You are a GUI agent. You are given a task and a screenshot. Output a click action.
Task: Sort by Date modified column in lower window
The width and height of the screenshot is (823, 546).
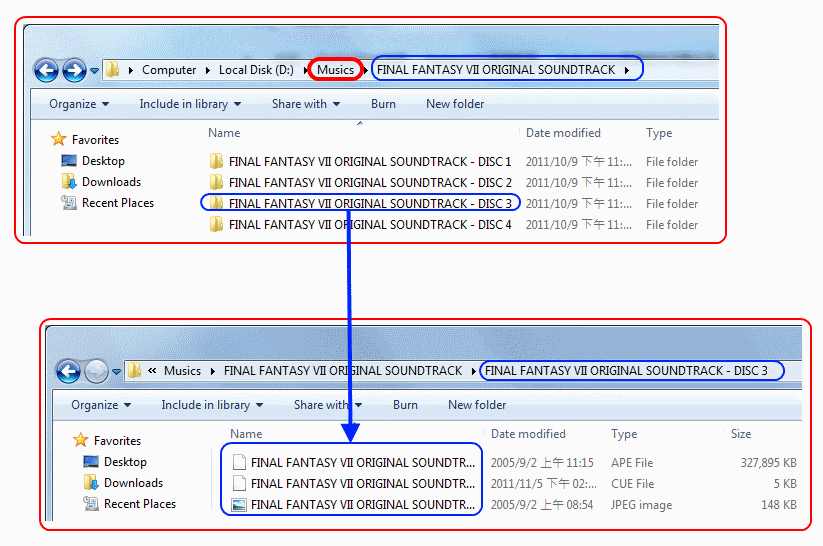(x=528, y=434)
